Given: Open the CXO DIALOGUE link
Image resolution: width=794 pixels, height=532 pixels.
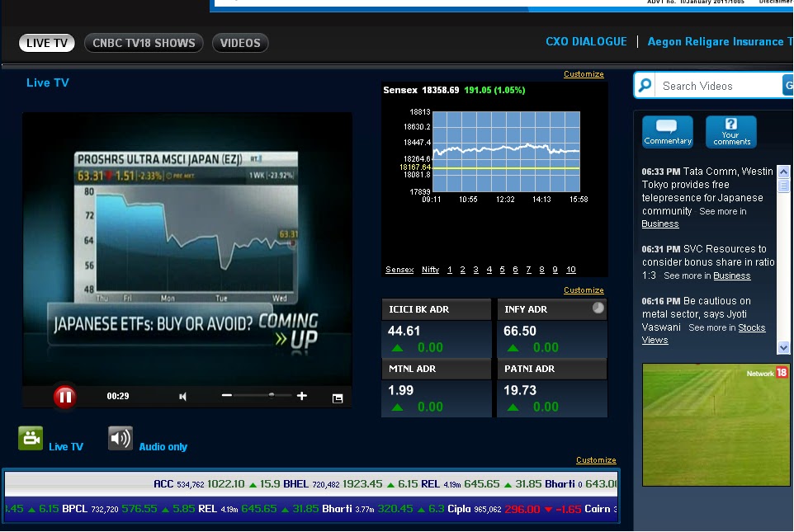Looking at the screenshot, I should (586, 41).
